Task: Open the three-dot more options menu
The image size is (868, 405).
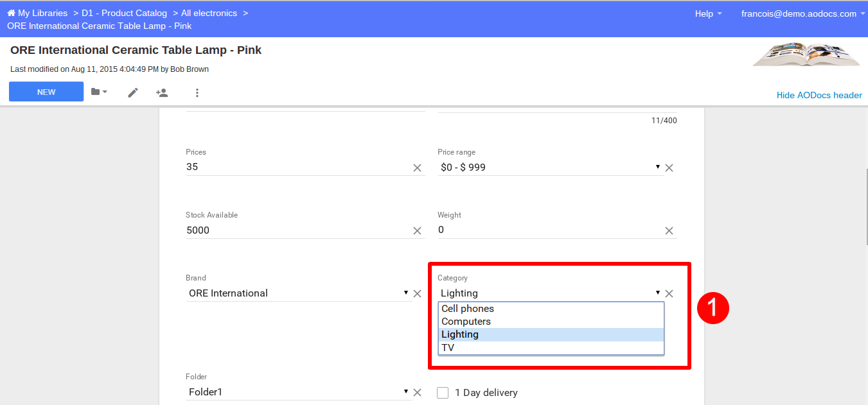Action: 197,92
